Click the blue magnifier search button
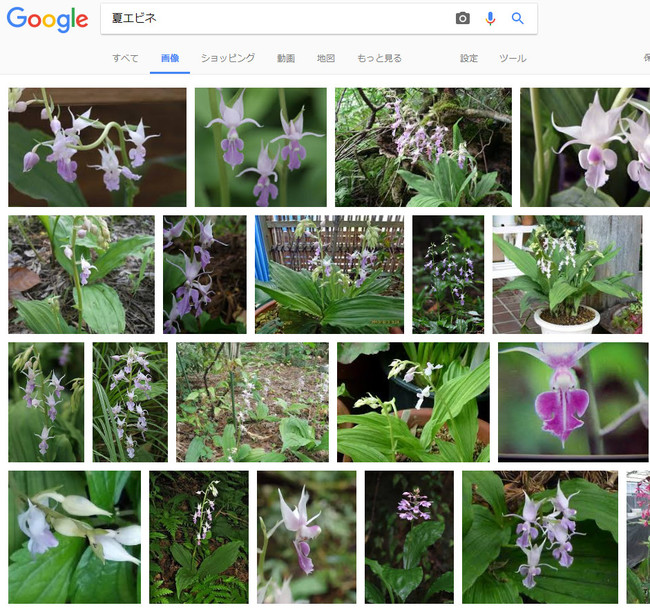This screenshot has width=650, height=610. (517, 18)
